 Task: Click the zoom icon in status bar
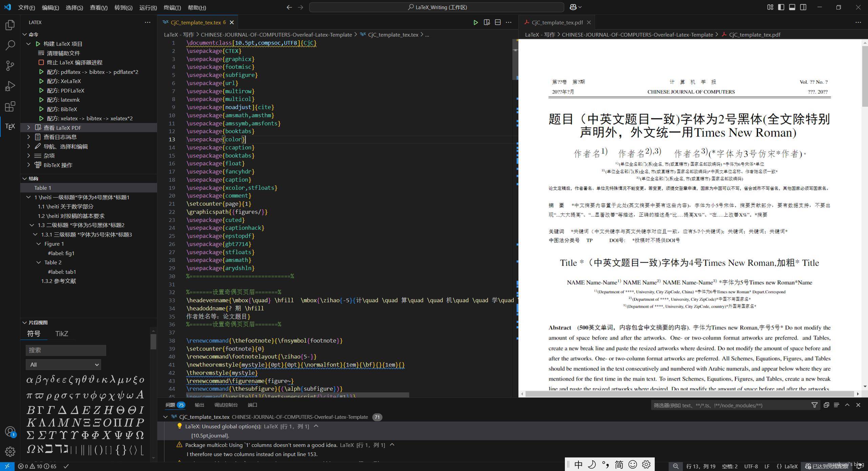pyautogui.click(x=676, y=466)
